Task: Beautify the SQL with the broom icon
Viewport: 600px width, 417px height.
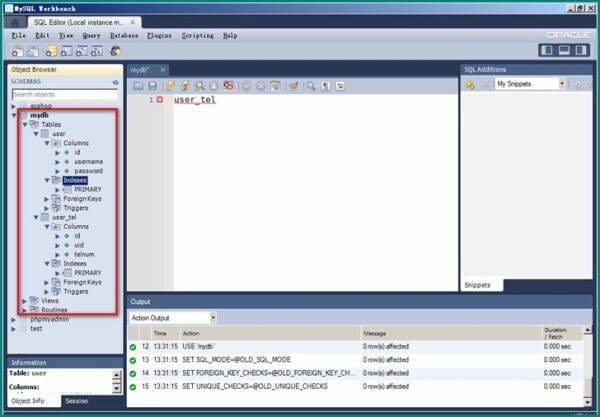Action: tap(293, 86)
